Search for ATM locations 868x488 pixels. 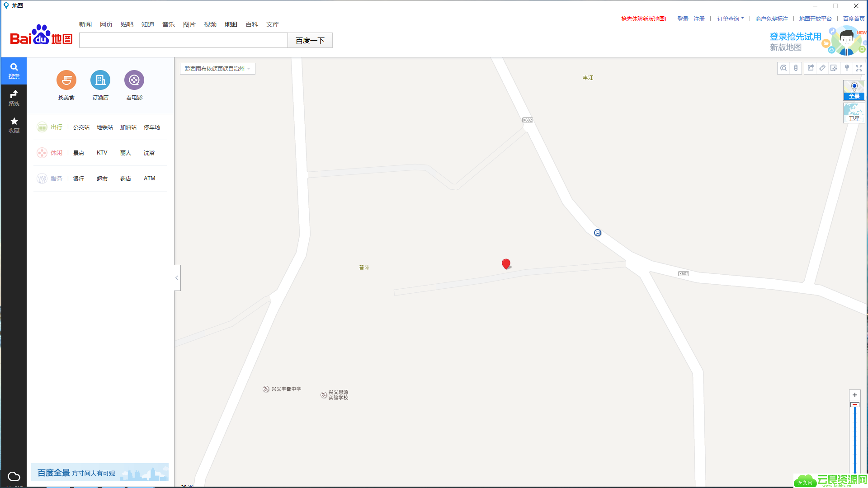tap(150, 178)
